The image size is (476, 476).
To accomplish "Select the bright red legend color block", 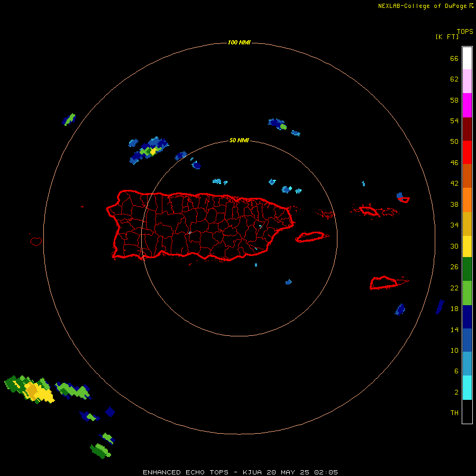I will click(x=467, y=152).
